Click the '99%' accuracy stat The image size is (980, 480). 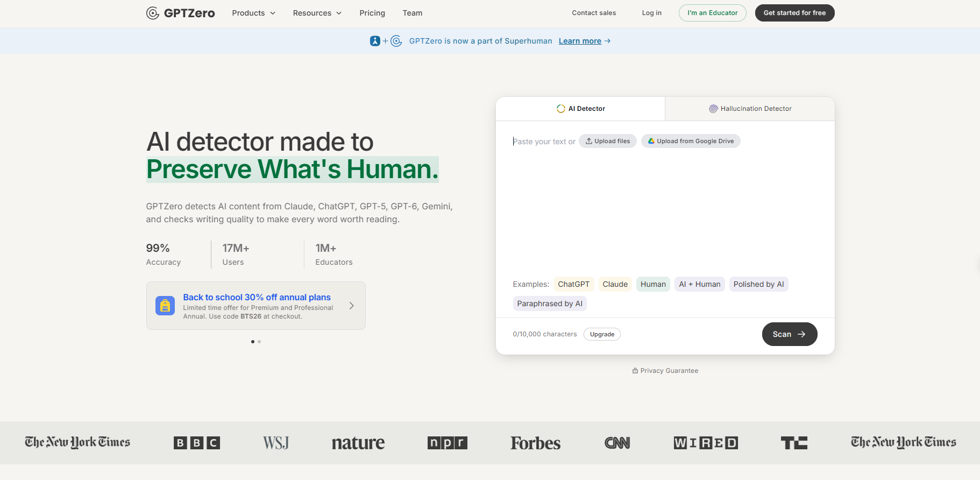158,248
